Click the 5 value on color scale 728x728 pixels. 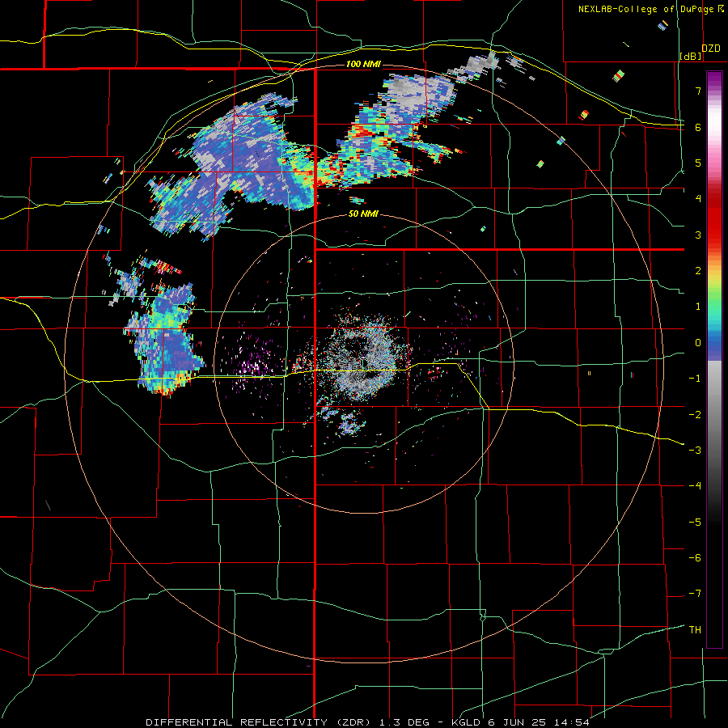pos(698,163)
